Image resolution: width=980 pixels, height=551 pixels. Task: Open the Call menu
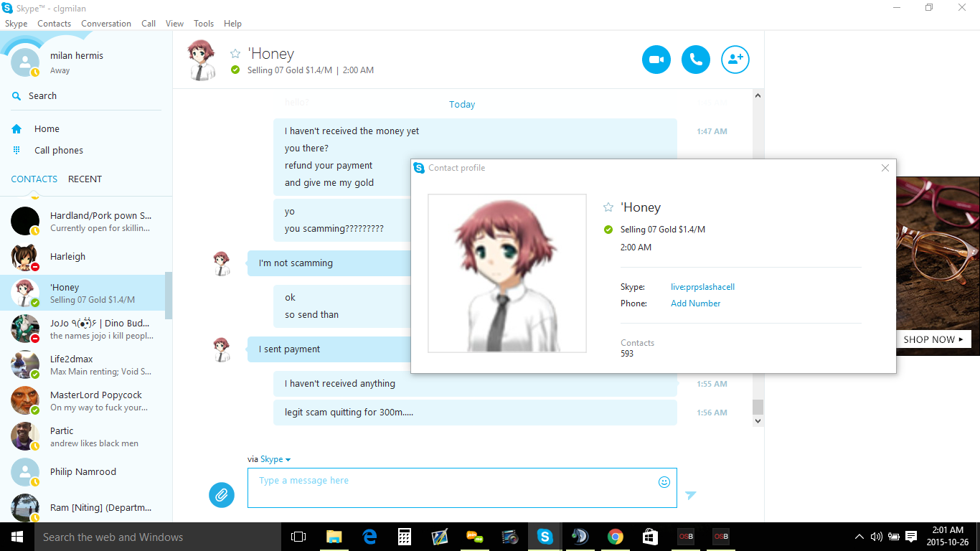pos(149,24)
